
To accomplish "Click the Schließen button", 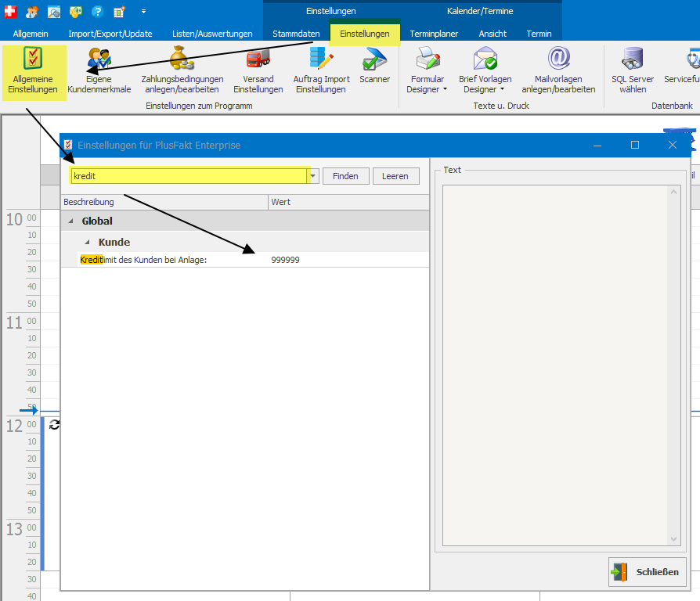I will (647, 571).
